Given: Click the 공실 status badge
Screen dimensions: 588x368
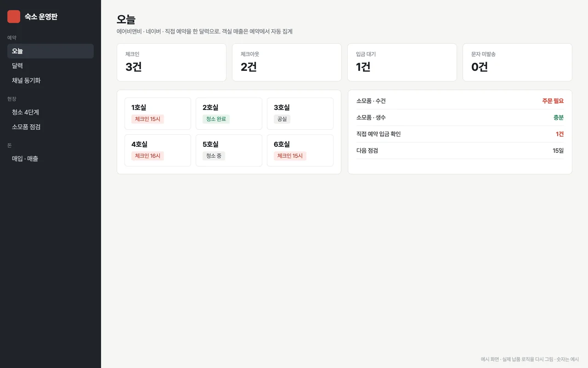Looking at the screenshot, I should [x=282, y=119].
